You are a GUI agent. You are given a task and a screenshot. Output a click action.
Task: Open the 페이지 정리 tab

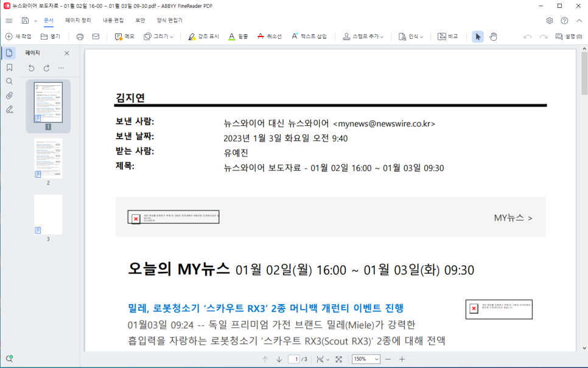pos(78,20)
